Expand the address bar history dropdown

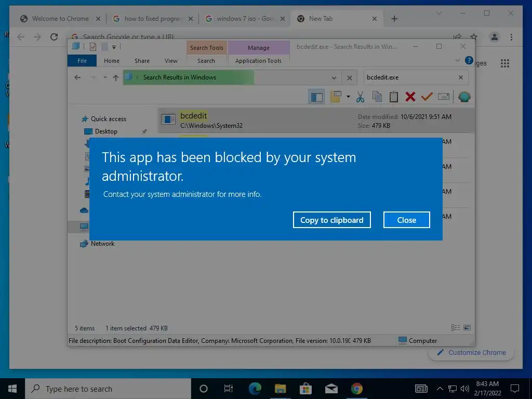point(334,78)
